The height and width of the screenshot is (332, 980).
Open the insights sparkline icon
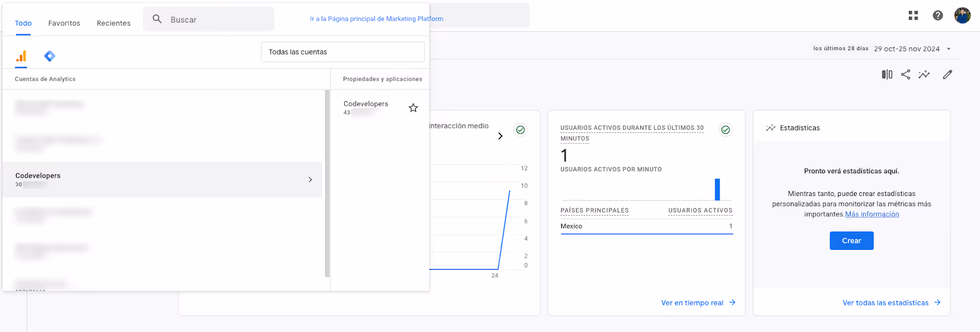click(924, 74)
